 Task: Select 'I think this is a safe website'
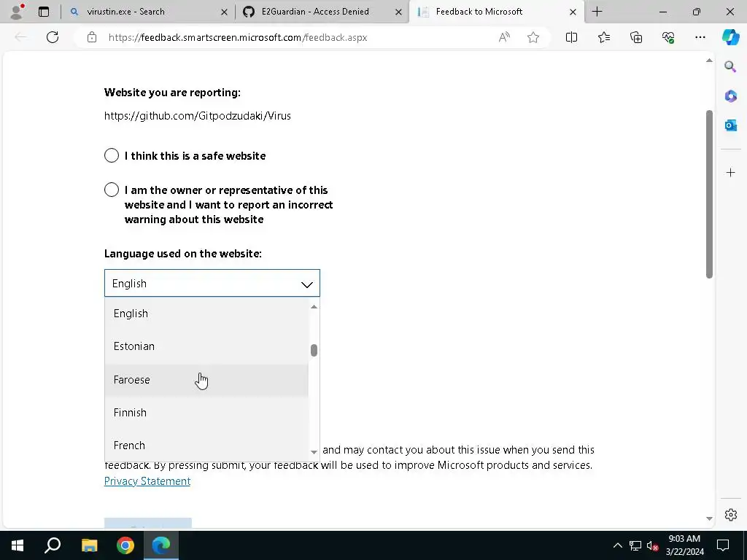pyautogui.click(x=112, y=155)
